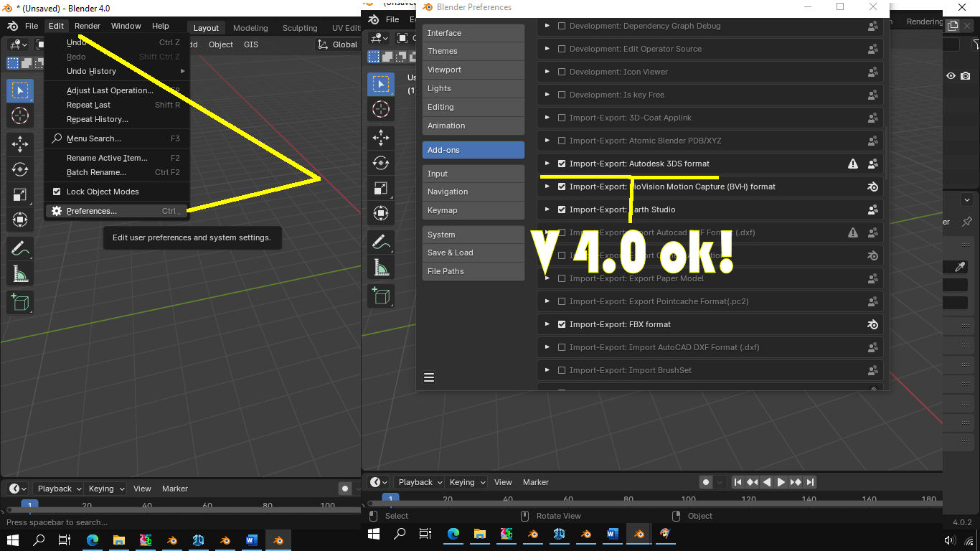
Task: Open the Undo History submenu
Action: 117,71
